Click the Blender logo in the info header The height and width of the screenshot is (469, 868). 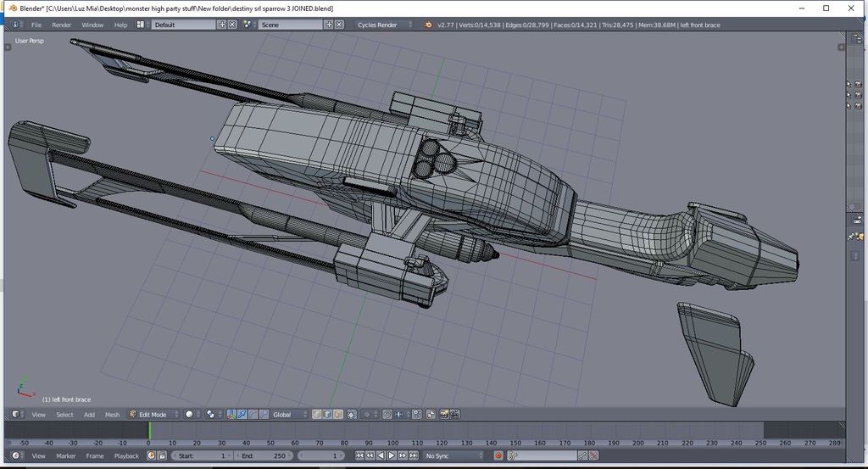coord(428,25)
